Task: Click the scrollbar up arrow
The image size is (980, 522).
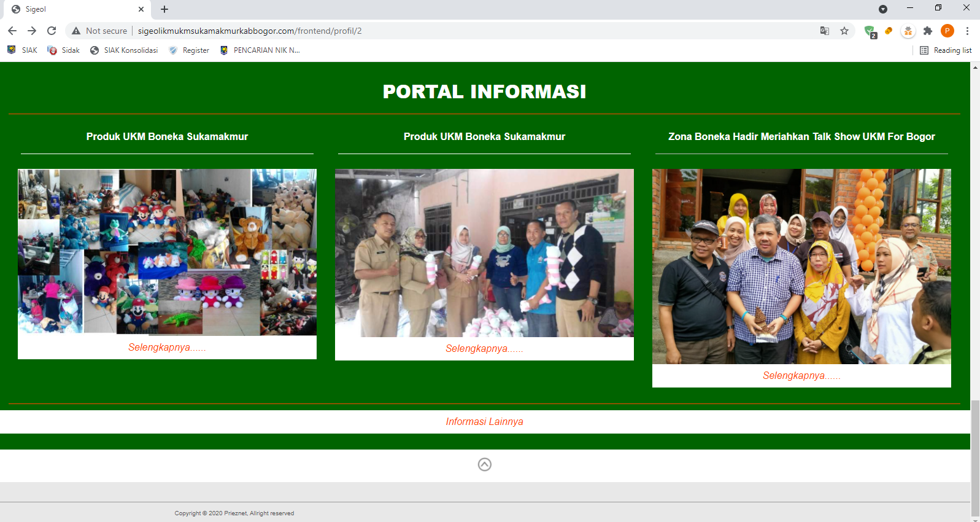Action: [x=975, y=67]
